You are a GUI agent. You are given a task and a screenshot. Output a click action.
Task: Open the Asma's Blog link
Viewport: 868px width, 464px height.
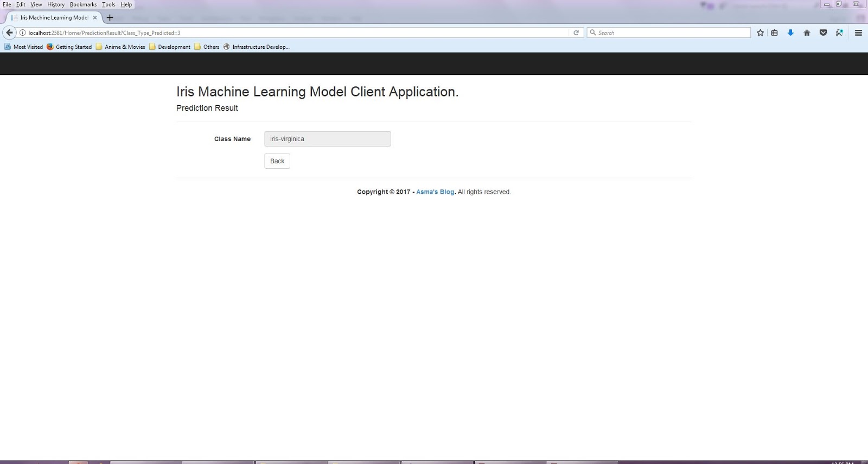(x=435, y=192)
